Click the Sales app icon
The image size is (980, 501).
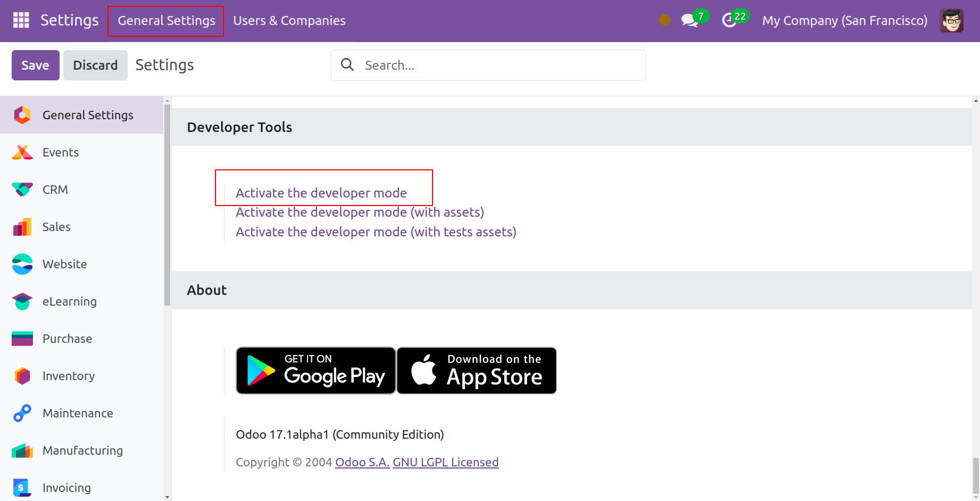pyautogui.click(x=22, y=227)
